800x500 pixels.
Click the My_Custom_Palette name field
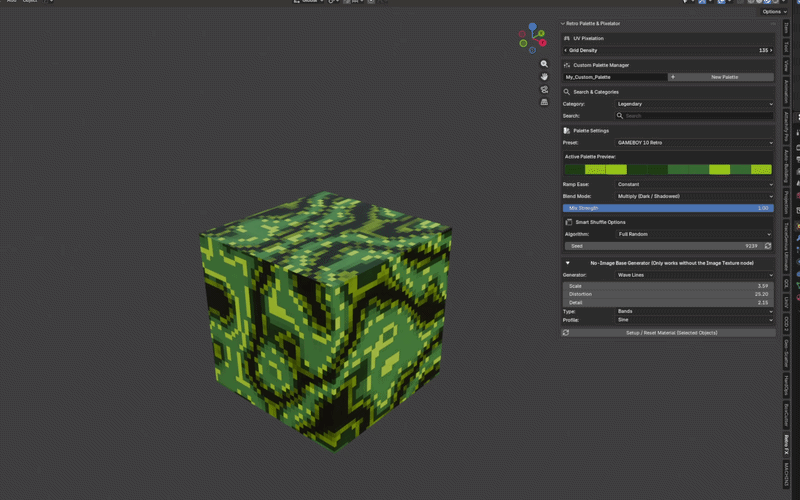pos(615,77)
